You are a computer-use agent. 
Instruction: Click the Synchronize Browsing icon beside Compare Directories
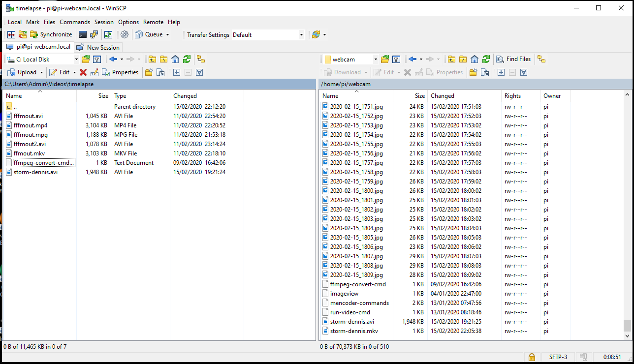pos(23,34)
